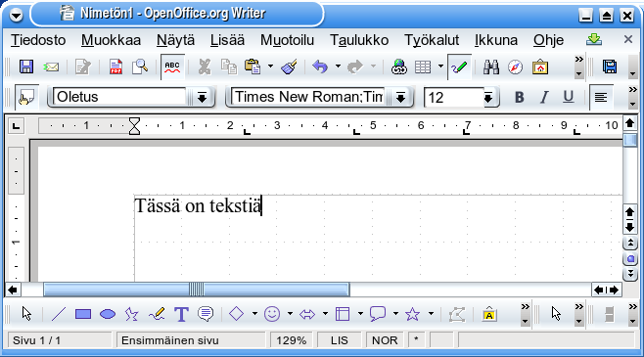Toggle Bold formatting

click(x=519, y=97)
